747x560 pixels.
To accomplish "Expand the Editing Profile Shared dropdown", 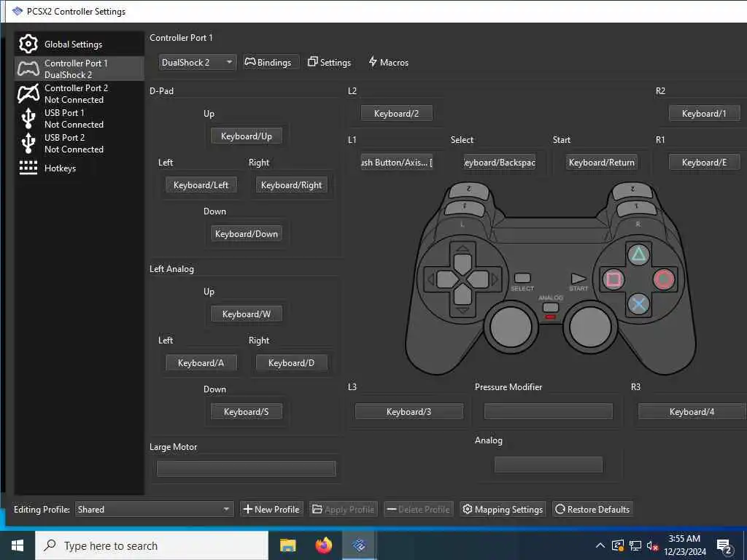I will [x=155, y=509].
